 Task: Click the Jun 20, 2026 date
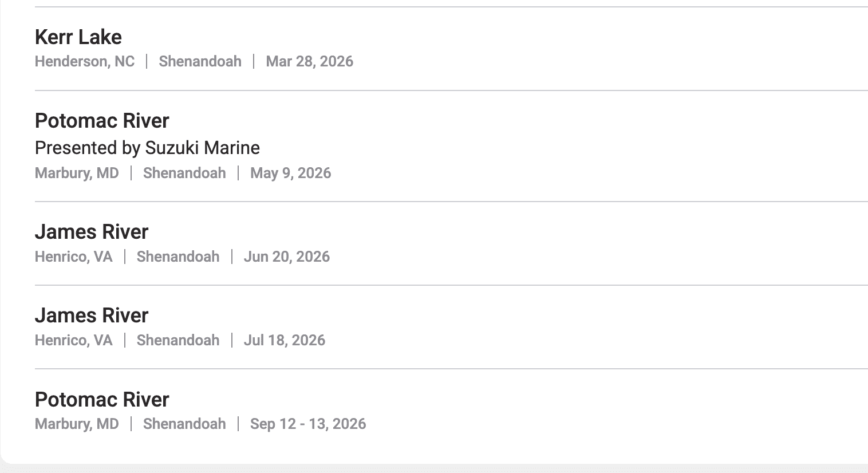click(x=286, y=257)
